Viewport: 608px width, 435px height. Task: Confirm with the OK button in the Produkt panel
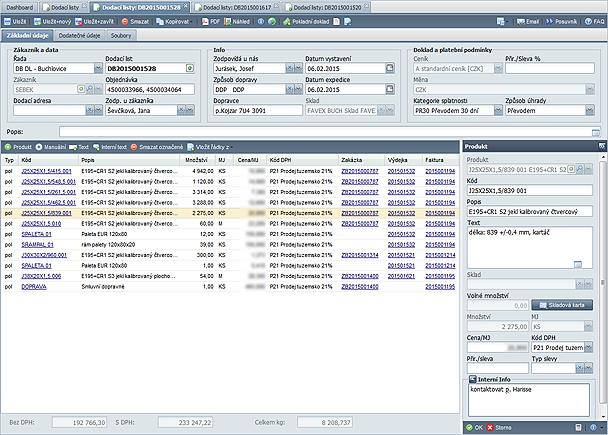click(475, 427)
